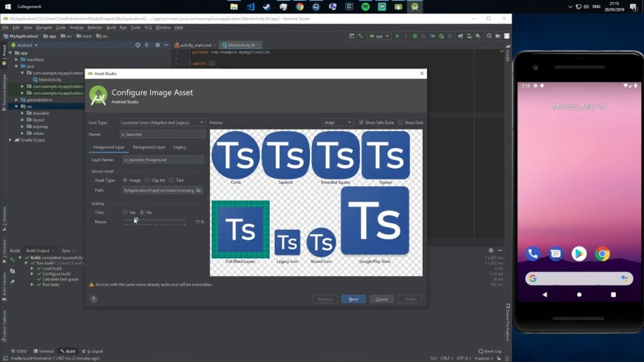Click the icon Name field ic_launcher
Viewport: 644px width, 362px height.
(163, 134)
